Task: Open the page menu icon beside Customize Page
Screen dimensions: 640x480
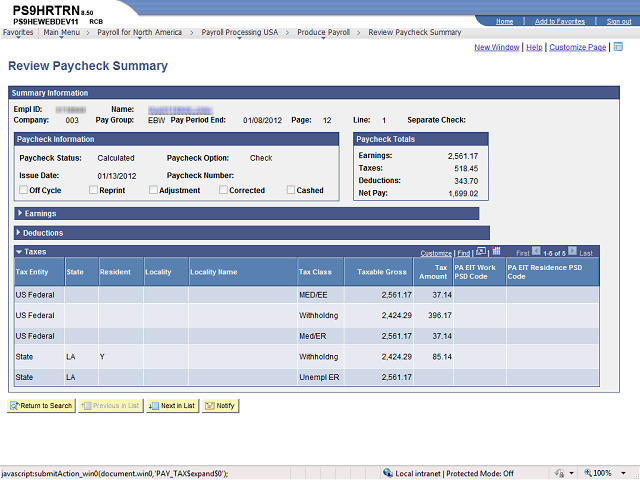Action: point(618,47)
